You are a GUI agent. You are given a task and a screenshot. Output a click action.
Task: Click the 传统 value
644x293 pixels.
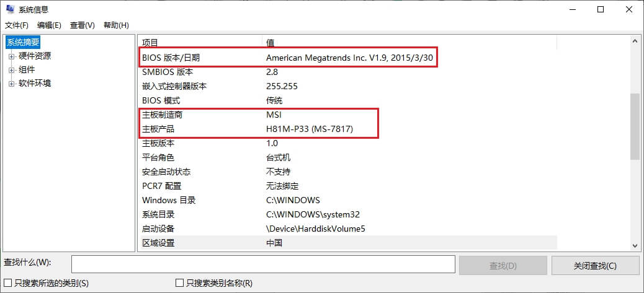[x=274, y=100]
